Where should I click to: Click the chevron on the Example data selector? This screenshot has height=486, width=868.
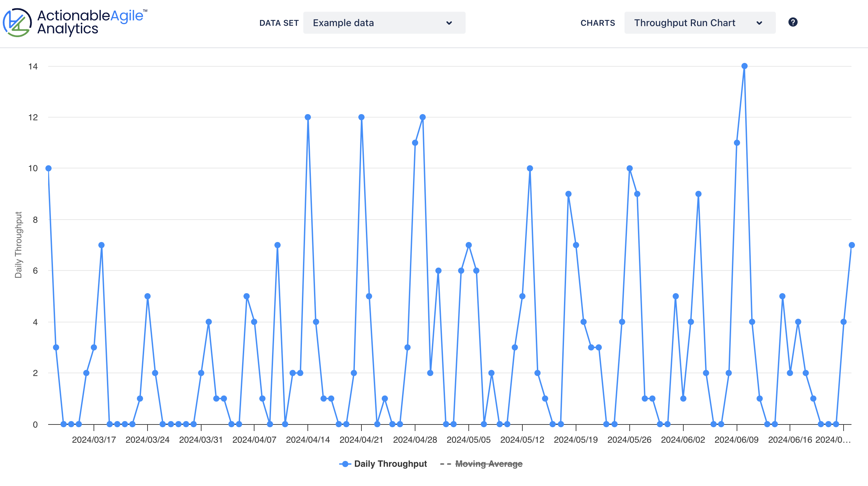(x=449, y=23)
